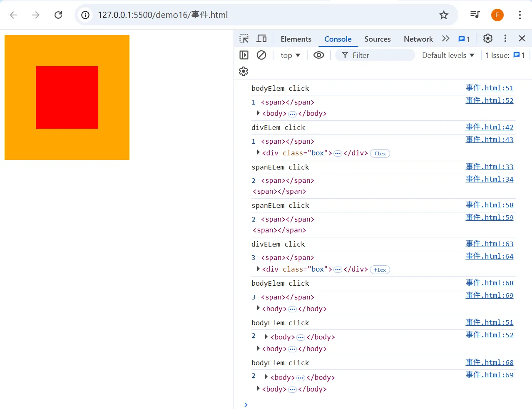Switch to the Elements tab
The image size is (532, 409).
point(296,39)
